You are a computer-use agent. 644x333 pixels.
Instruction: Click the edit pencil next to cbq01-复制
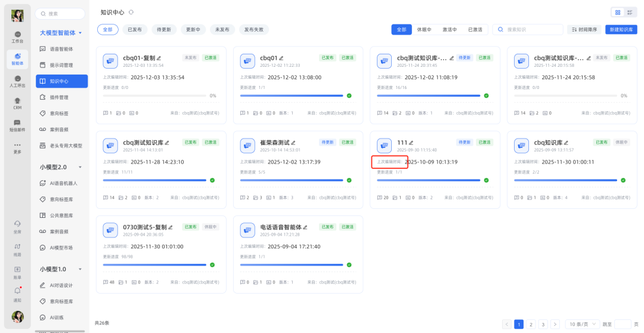tap(159, 58)
